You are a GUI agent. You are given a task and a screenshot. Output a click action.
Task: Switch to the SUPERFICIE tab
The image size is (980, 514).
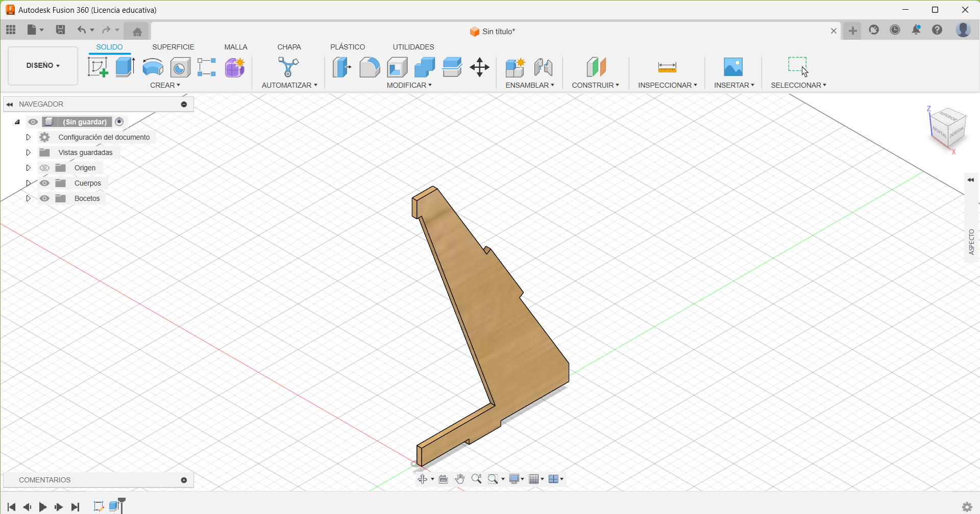(x=173, y=47)
